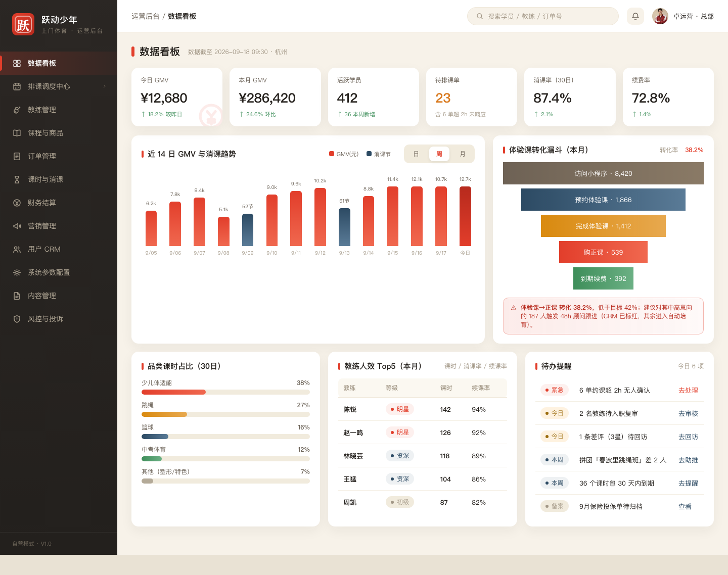Click the 系统参数配置 gear icon
Viewport: 728px width, 575px height.
(x=17, y=272)
